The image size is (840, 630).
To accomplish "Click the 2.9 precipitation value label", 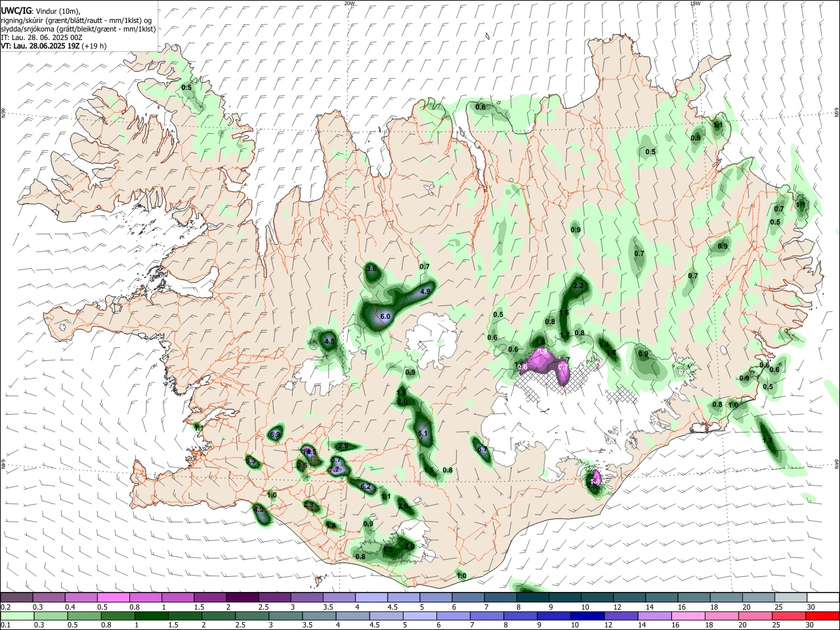I will (x=343, y=446).
